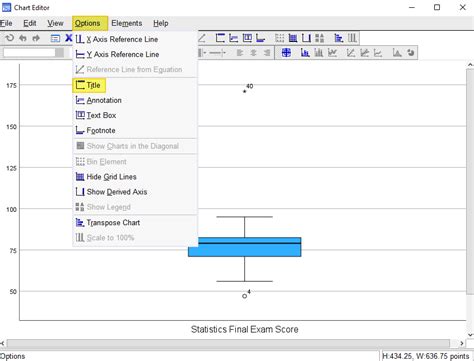Click the Insert Footnote toolbar icon
474x361 pixels.
[x=260, y=38]
